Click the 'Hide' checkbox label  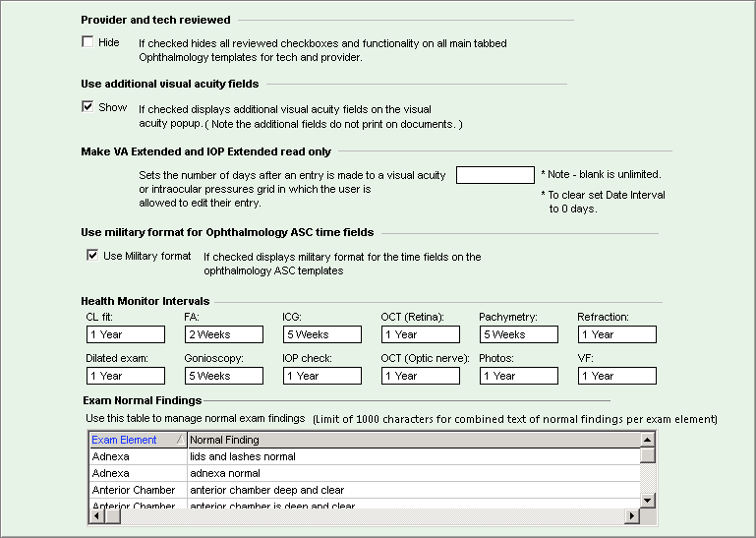point(109,42)
